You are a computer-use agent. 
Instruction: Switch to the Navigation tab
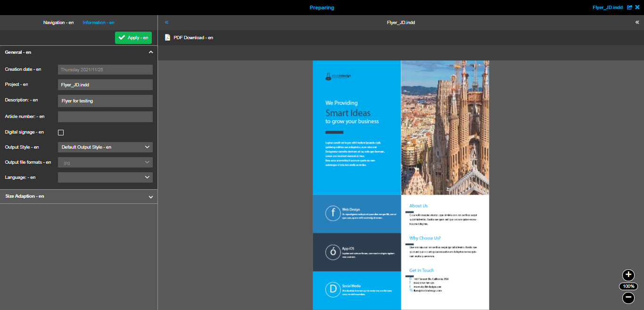point(58,23)
